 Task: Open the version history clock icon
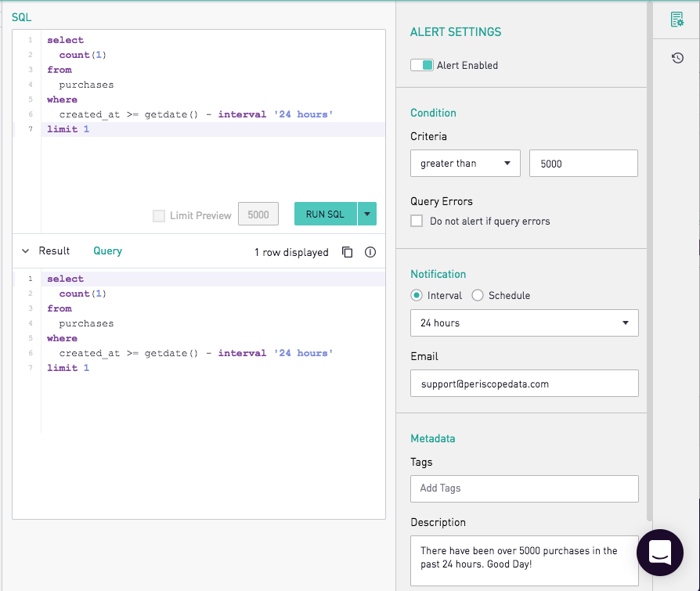point(677,58)
